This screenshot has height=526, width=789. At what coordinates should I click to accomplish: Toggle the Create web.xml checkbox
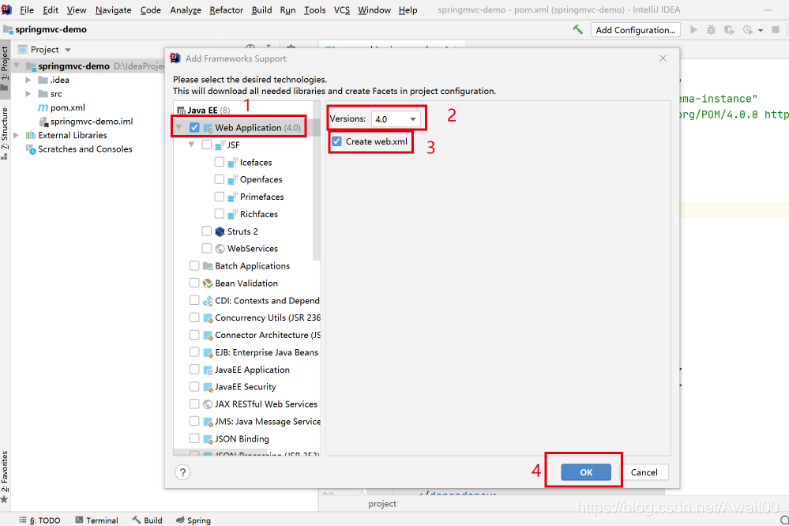(x=337, y=141)
